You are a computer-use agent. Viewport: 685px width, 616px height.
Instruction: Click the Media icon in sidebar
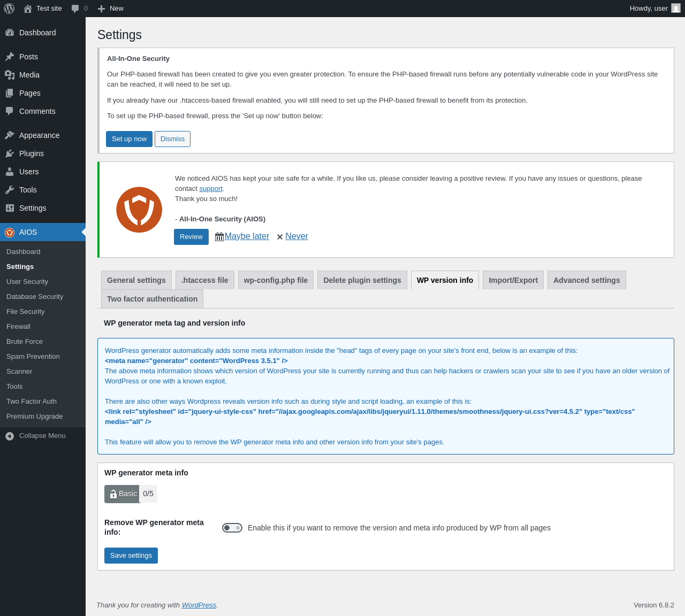pos(10,75)
